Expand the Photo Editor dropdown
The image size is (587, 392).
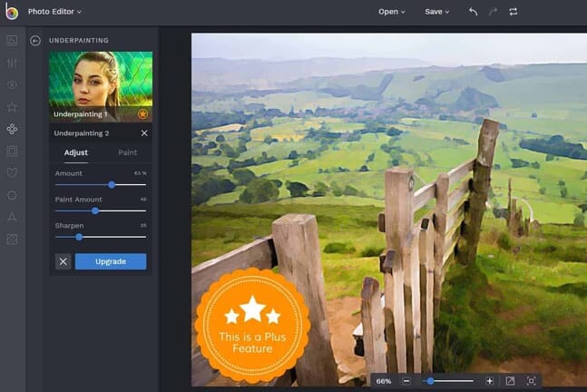pos(54,12)
